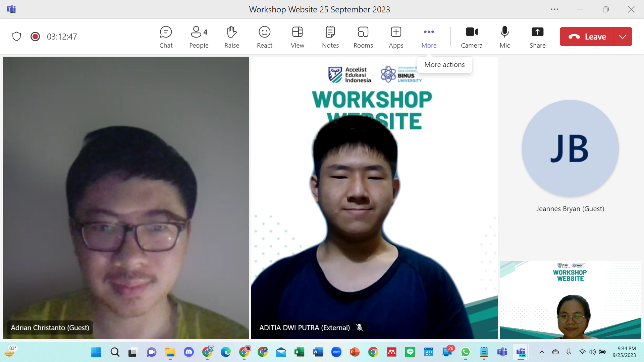
Task: Open the Chat panel
Action: point(166,37)
